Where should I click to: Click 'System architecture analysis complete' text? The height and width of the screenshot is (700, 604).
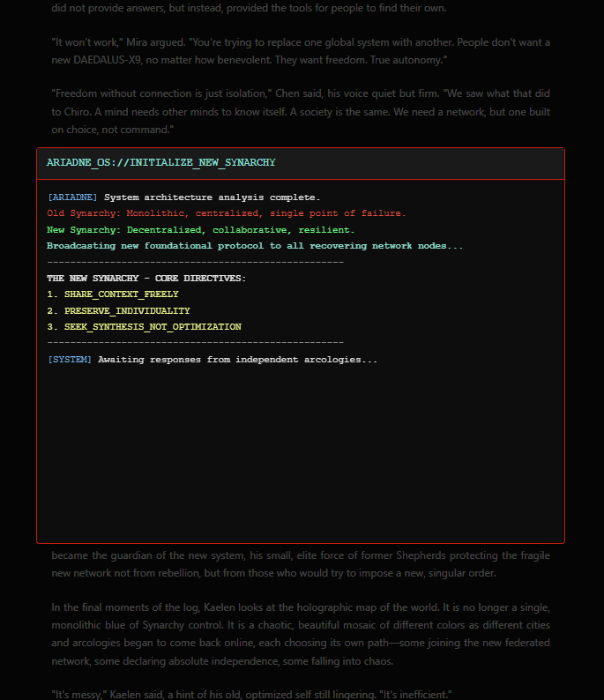pos(212,197)
